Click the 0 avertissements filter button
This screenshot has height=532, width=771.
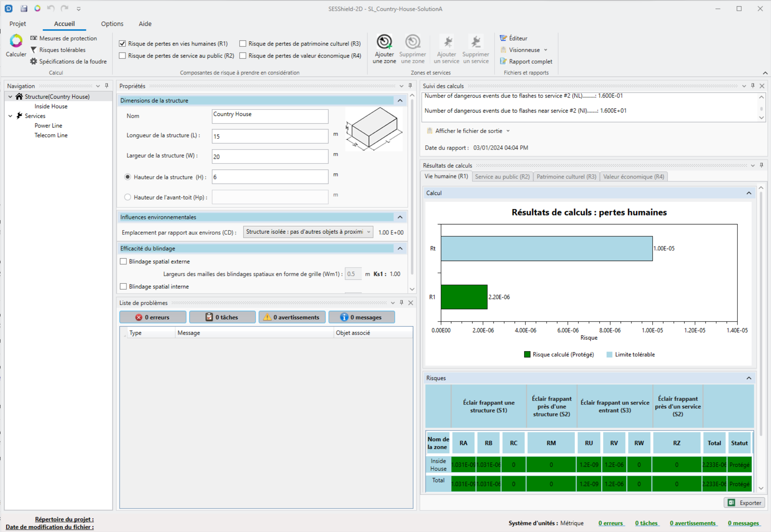point(292,317)
